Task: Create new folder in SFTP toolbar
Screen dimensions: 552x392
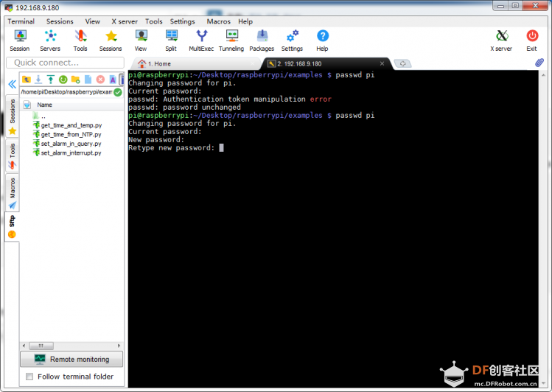Action: coord(75,80)
